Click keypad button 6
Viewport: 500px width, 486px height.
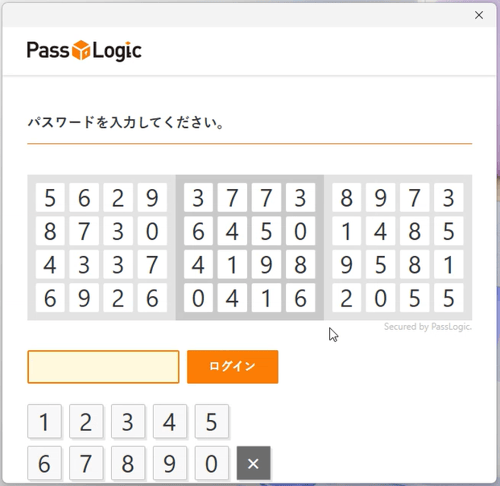point(44,463)
